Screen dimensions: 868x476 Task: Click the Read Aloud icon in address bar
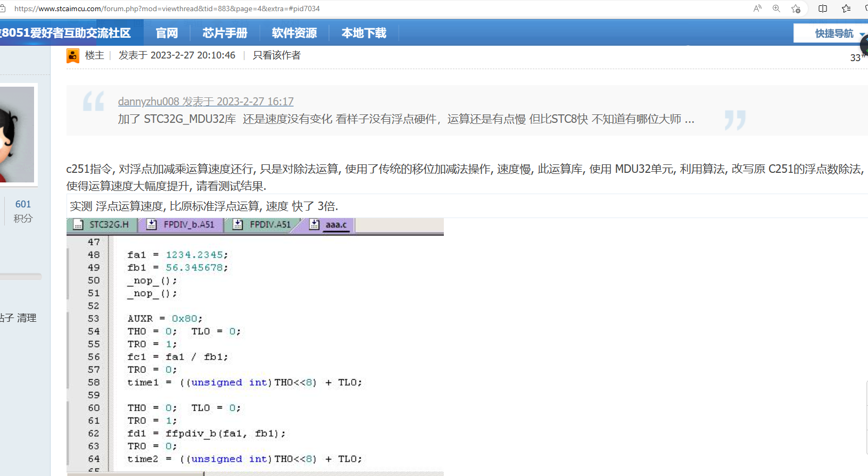point(757,9)
